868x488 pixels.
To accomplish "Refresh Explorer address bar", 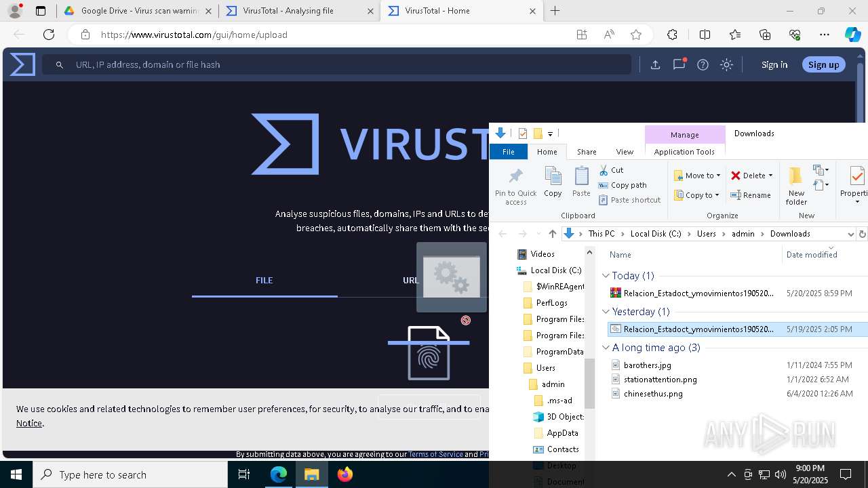I will (862, 234).
